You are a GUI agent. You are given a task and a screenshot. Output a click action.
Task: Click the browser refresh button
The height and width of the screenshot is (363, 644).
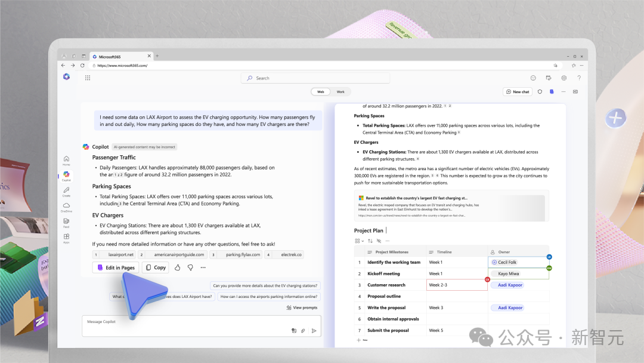coord(82,65)
